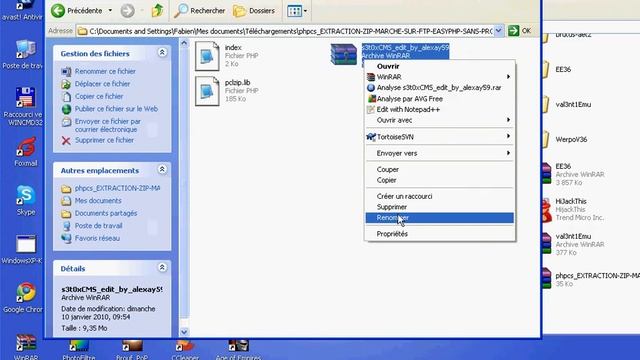
Task: Open the TortoiseSVN submenu
Action: [x=440, y=137]
